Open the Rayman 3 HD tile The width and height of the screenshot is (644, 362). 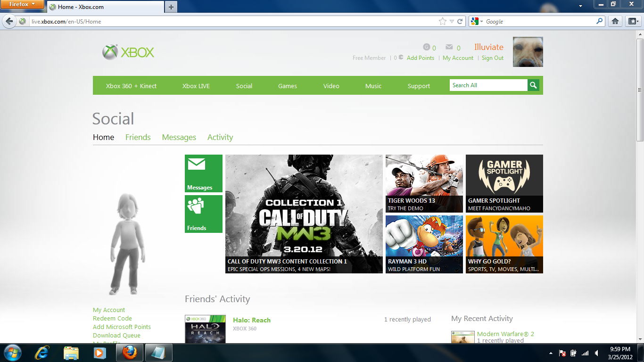[x=424, y=244]
